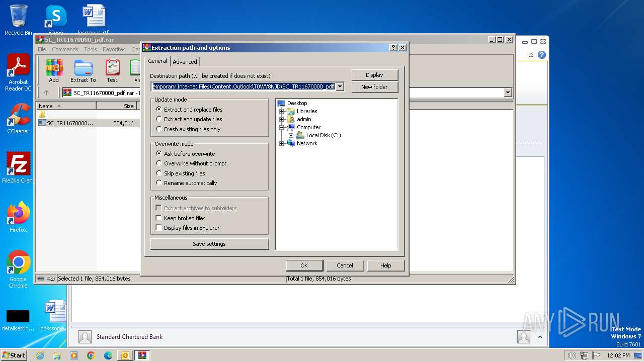This screenshot has width=644, height=362.
Task: Expand the admin tree node
Action: pos(282,119)
